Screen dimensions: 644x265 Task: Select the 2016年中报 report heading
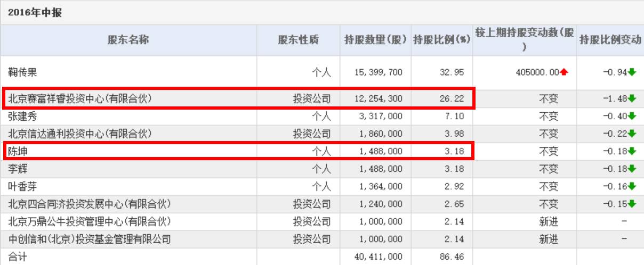(x=35, y=13)
